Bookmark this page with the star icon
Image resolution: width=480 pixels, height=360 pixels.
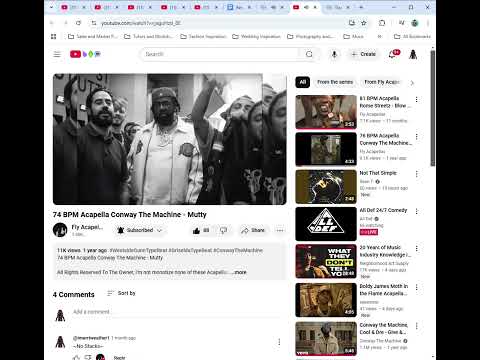click(x=364, y=23)
